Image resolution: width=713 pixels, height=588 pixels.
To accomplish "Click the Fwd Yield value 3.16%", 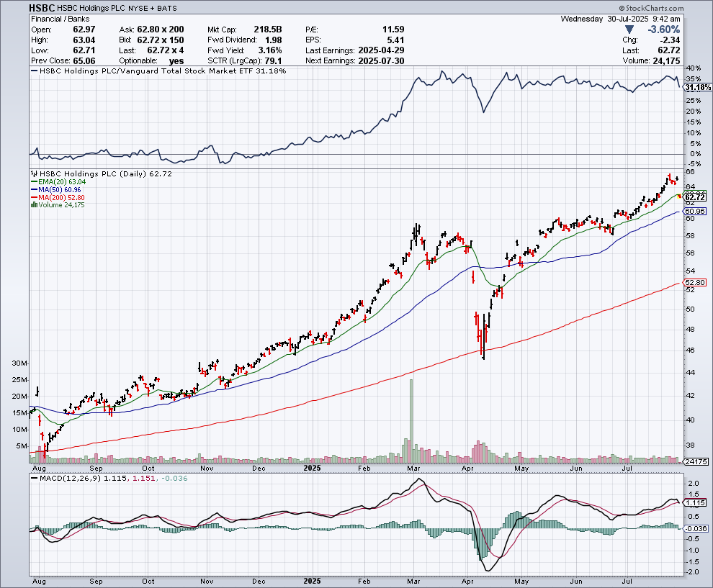I will [x=270, y=50].
